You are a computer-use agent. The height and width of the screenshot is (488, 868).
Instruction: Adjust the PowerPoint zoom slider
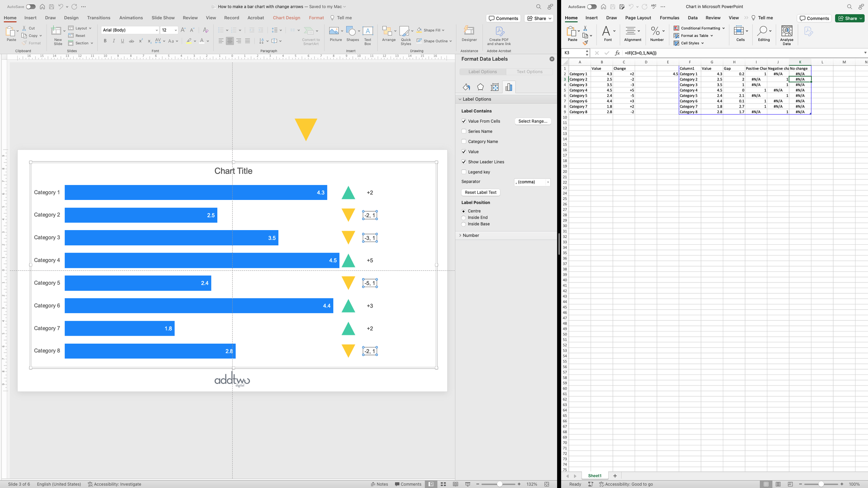[x=499, y=484]
